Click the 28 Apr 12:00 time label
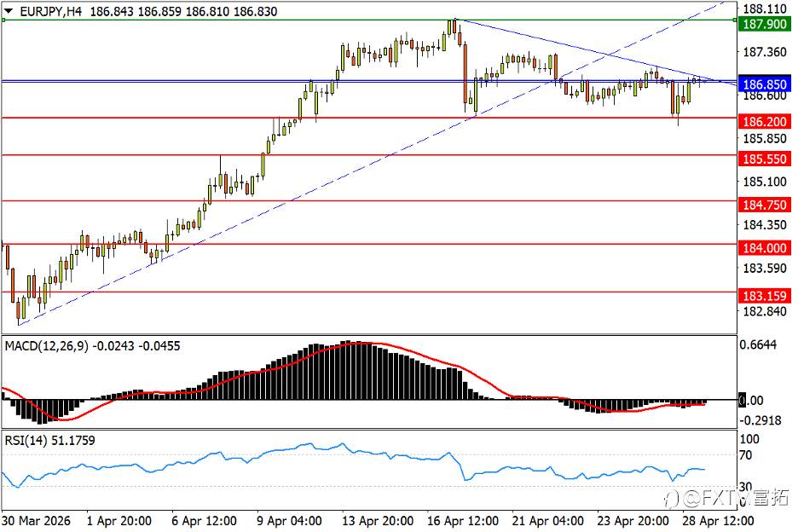Screen dimensions: 798x532 (718, 521)
